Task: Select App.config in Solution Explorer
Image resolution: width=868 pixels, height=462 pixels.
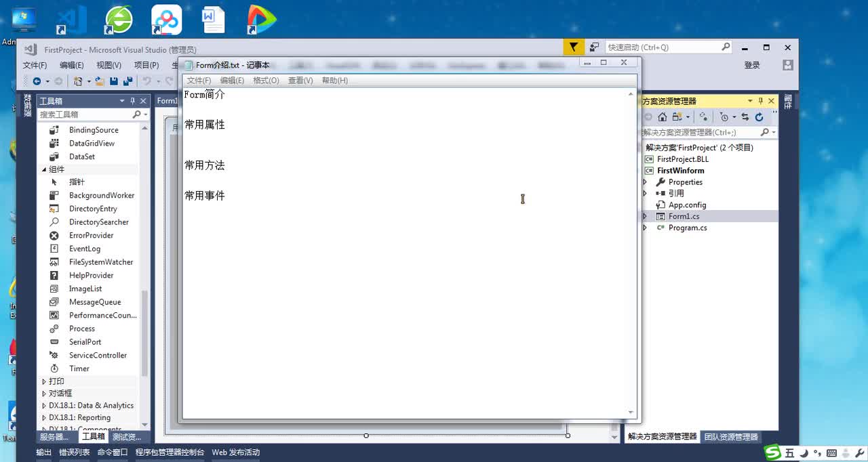Action: coord(687,205)
